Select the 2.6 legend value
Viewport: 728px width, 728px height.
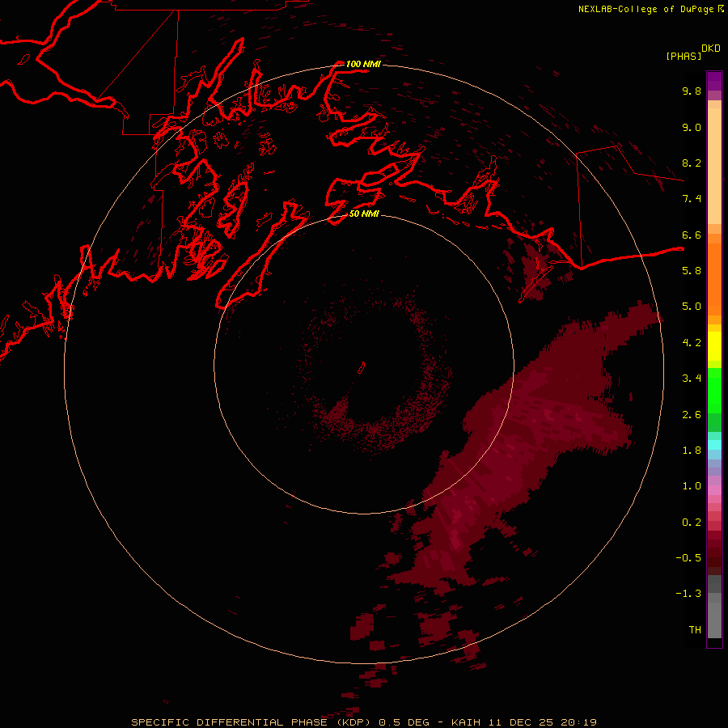click(692, 415)
